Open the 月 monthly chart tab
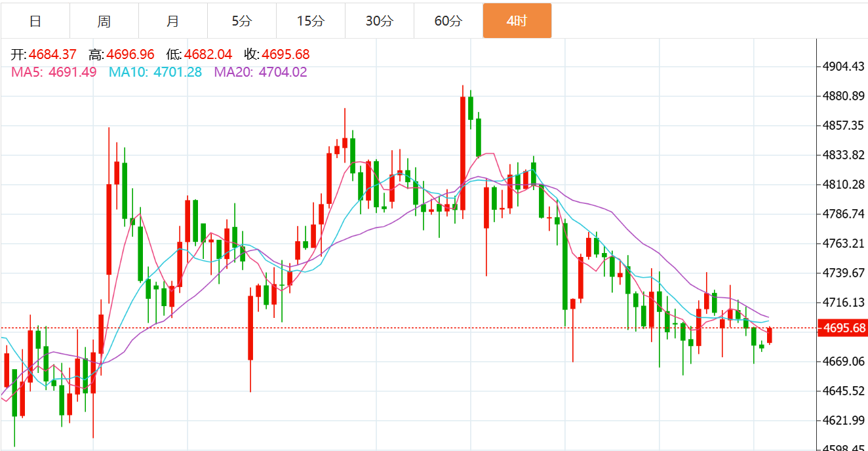This screenshot has height=451, width=868. pos(173,21)
